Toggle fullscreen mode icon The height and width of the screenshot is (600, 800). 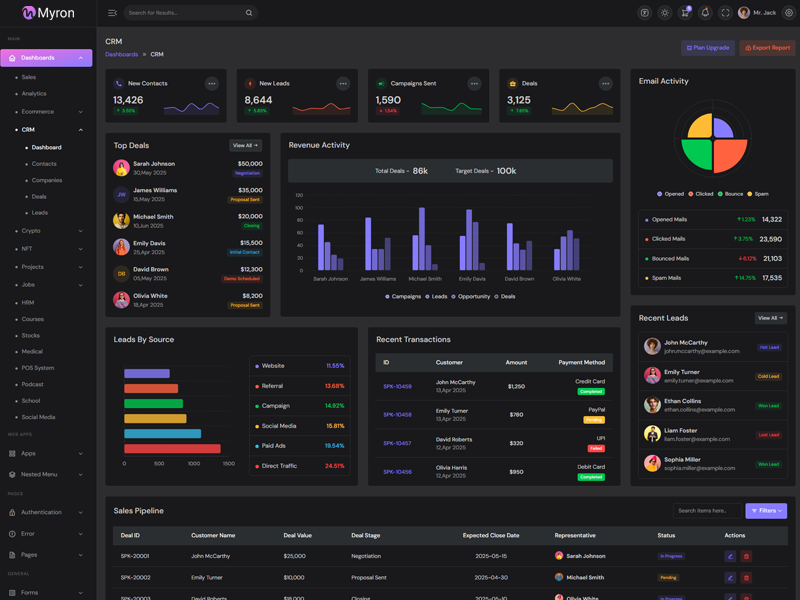pos(726,13)
